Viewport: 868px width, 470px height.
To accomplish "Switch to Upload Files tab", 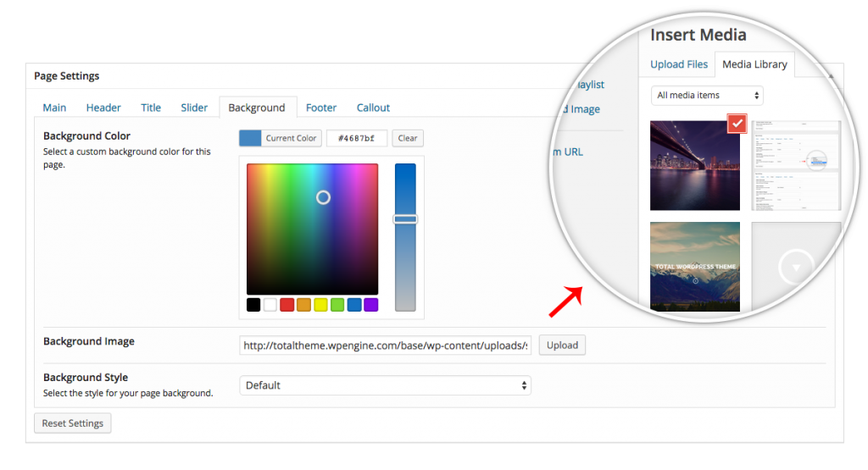I will (x=679, y=64).
